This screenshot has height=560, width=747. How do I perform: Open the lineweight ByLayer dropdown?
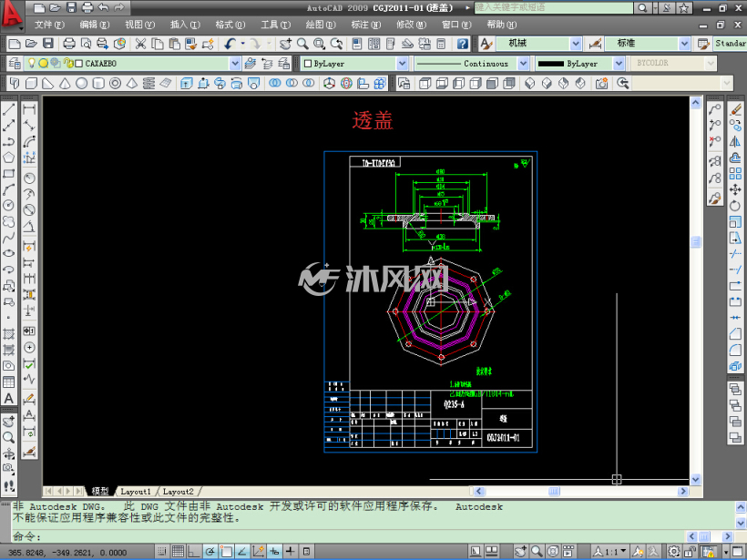click(x=619, y=64)
